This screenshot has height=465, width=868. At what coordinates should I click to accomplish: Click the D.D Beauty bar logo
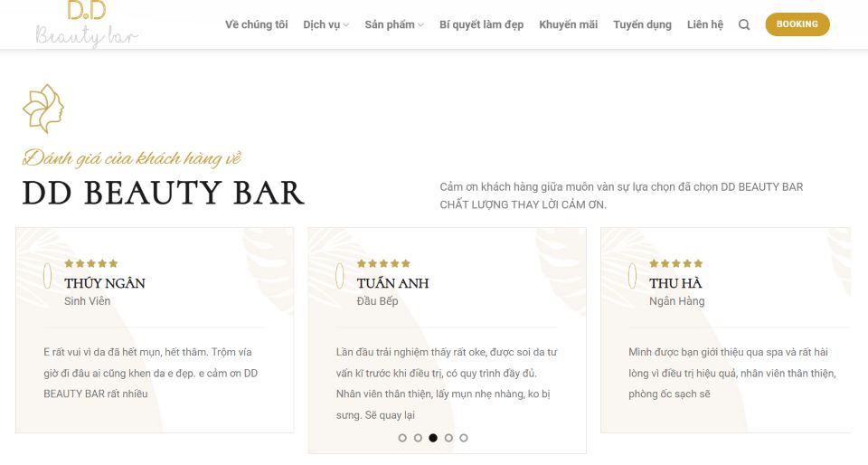coord(87,24)
